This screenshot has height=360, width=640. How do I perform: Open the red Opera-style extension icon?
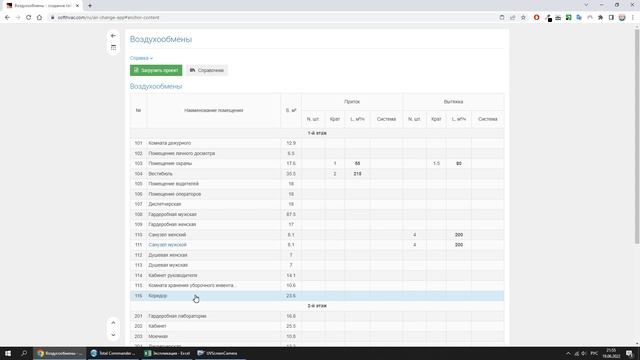tap(536, 18)
